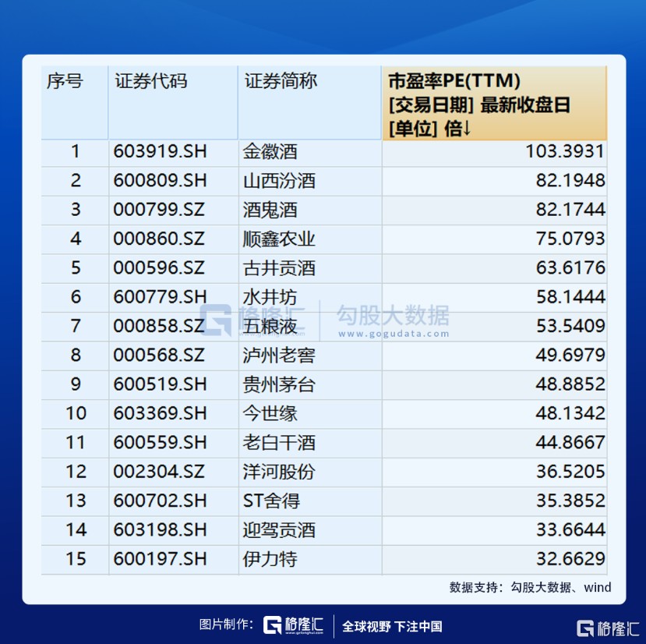Select stock code 600702.SH
Image resolution: width=646 pixels, height=644 pixels.
[x=160, y=501]
